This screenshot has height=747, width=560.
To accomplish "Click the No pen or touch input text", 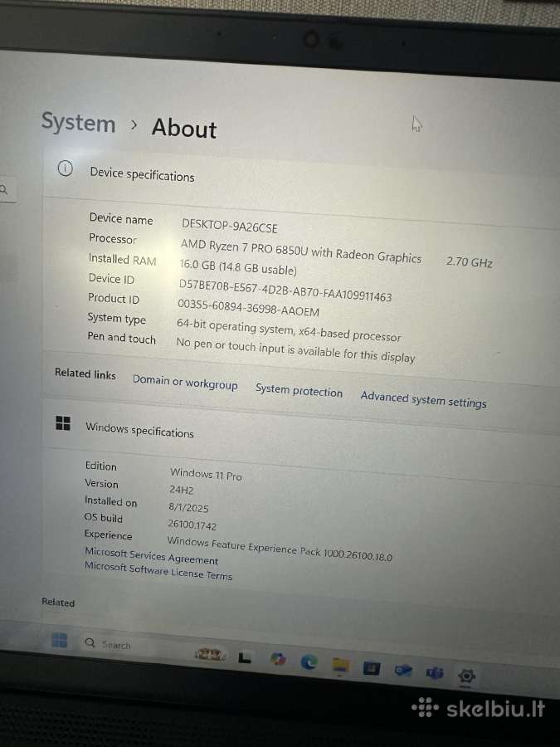I will coord(295,350).
